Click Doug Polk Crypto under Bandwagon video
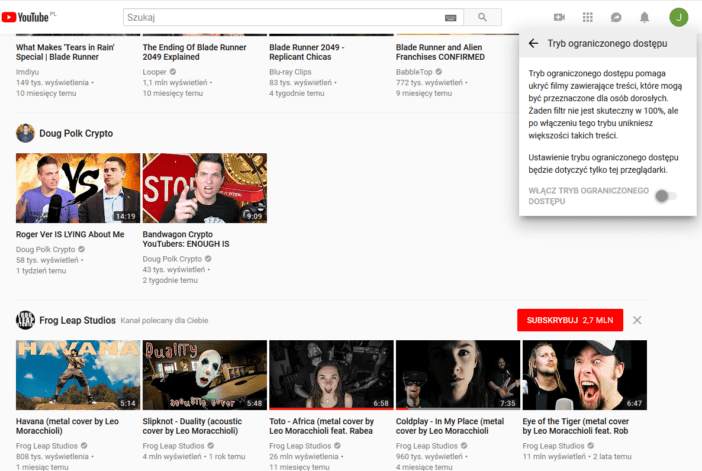Image resolution: width=702 pixels, height=471 pixels. point(172,259)
